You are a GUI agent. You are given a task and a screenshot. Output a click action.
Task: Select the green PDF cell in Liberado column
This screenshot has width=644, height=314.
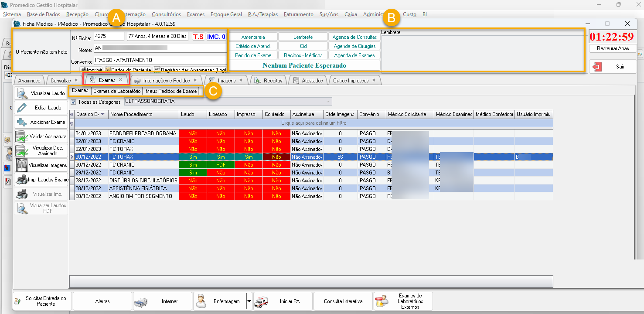tap(221, 165)
